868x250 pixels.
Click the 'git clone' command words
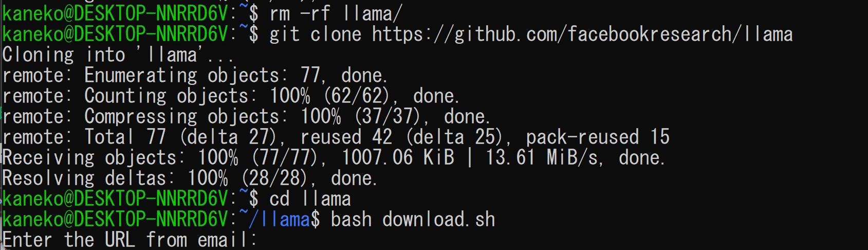[315, 34]
